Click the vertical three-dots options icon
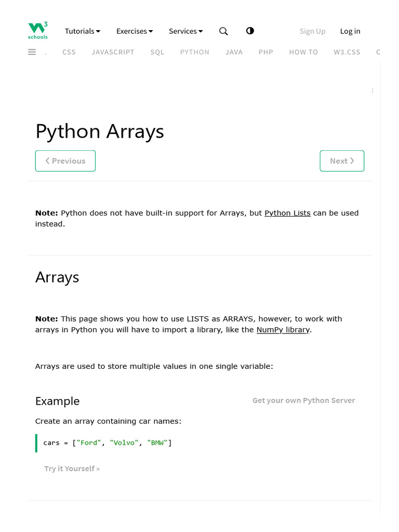Screen dimensions: 399x532 pos(373,90)
